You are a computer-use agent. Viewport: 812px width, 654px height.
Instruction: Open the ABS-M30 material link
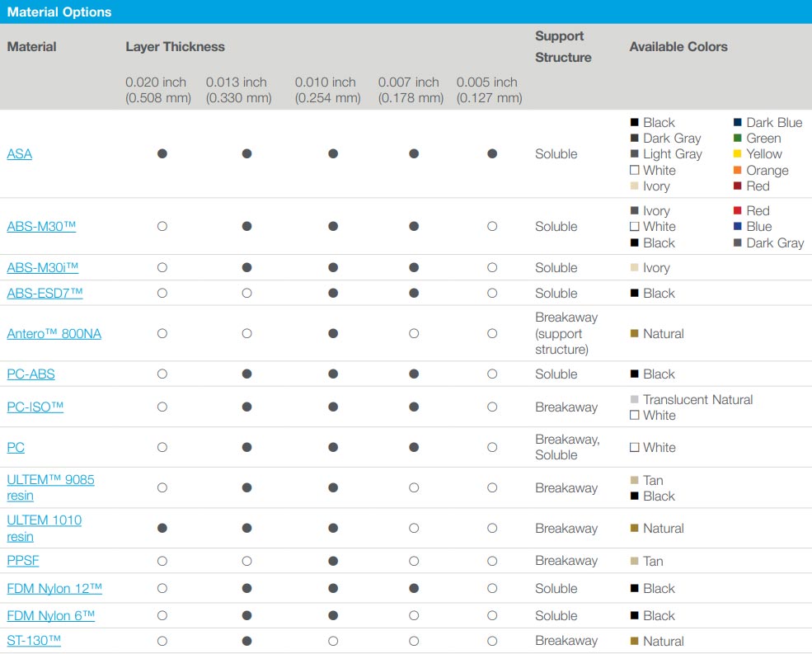coord(41,227)
